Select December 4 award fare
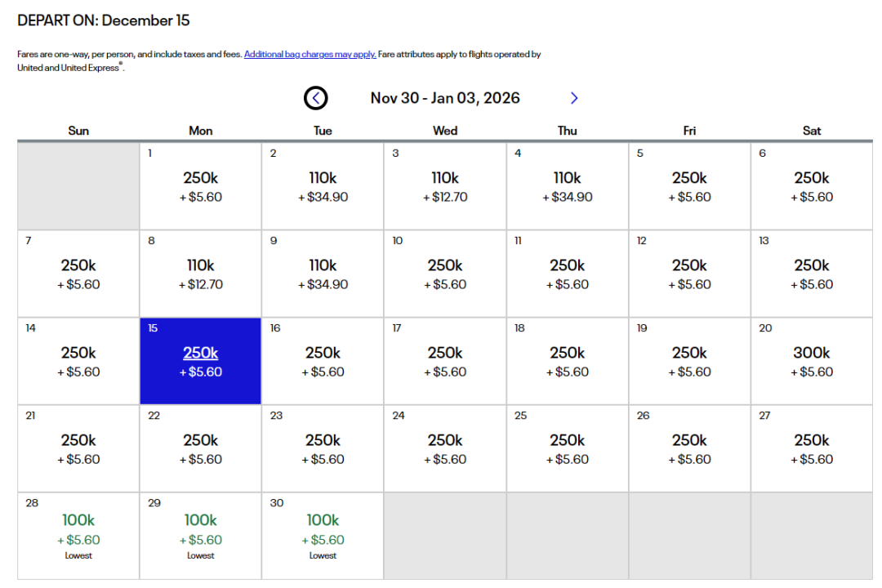 pos(568,186)
